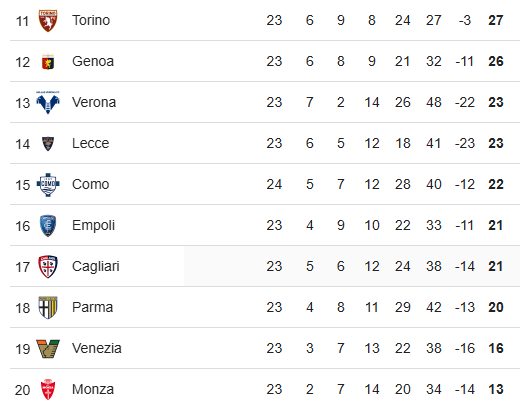520x405 pixels.
Task: Click the Genoa club crest
Action: (48, 62)
